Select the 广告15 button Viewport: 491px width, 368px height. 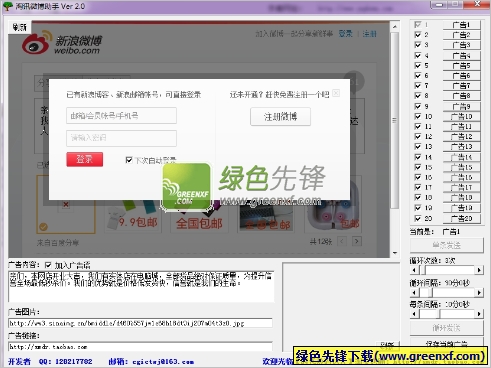pyautogui.click(x=462, y=167)
